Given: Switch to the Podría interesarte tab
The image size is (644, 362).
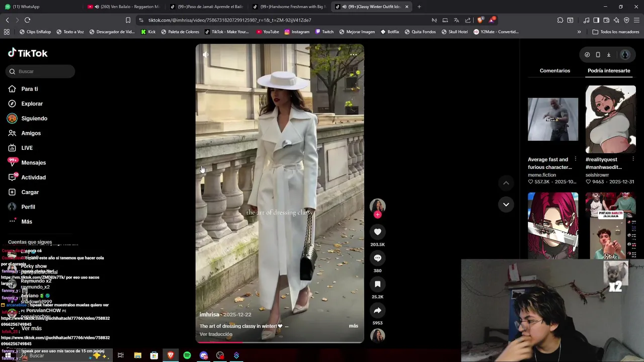Looking at the screenshot, I should point(609,71).
